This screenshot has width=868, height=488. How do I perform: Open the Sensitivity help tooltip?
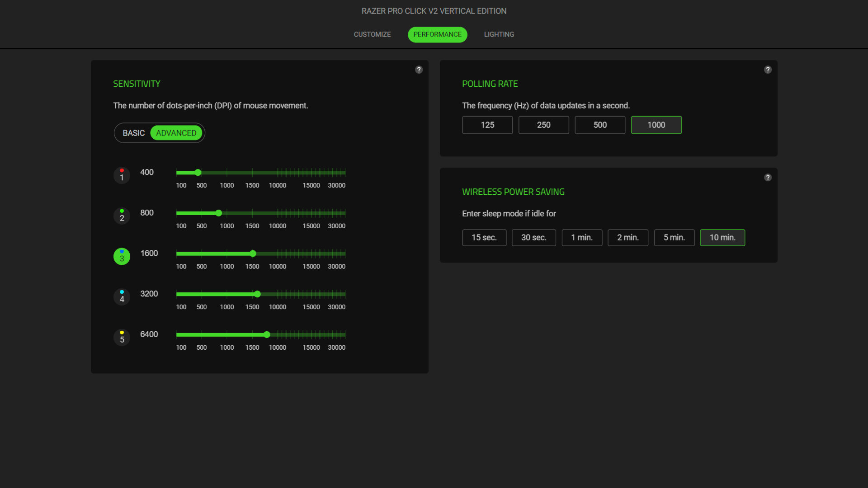click(x=419, y=70)
